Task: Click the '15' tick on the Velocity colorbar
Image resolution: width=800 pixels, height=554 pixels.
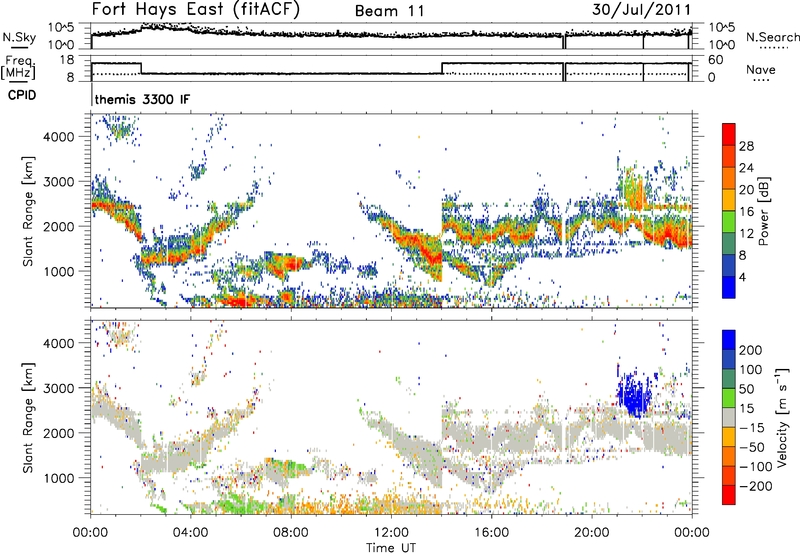Action: 746,408
